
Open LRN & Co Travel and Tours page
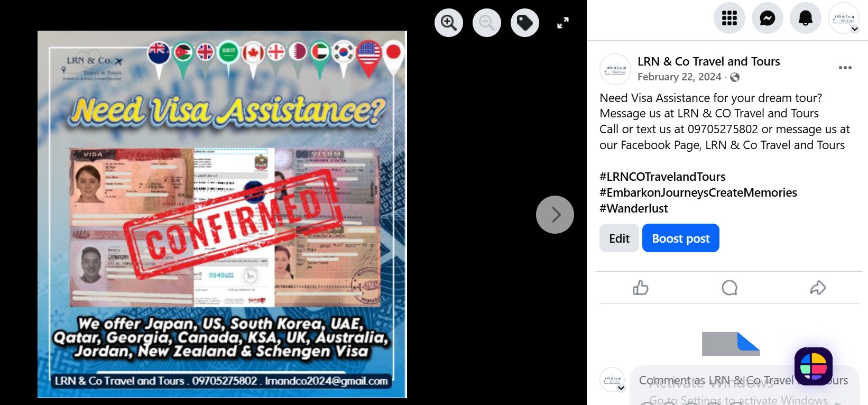tap(709, 61)
